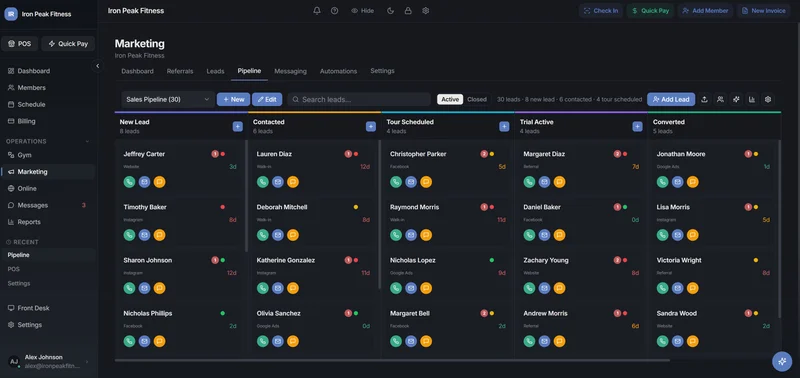
Task: Click the lock icon in top bar
Action: pos(408,11)
